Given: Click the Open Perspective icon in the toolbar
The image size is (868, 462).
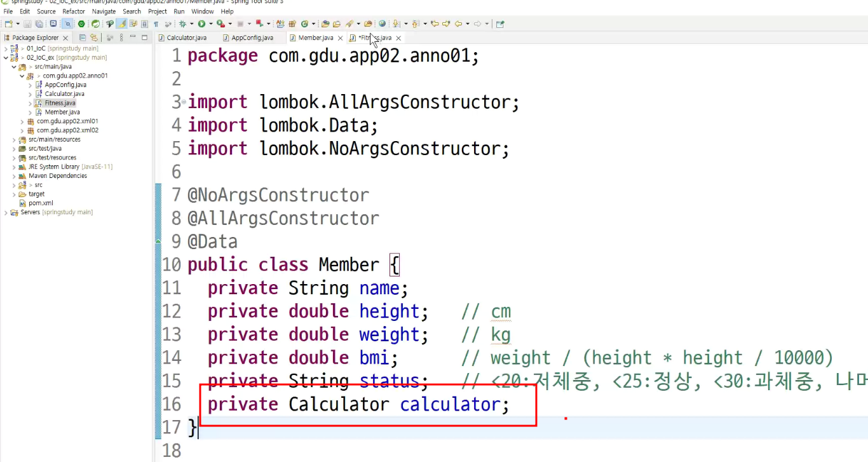Looking at the screenshot, I should point(500,24).
